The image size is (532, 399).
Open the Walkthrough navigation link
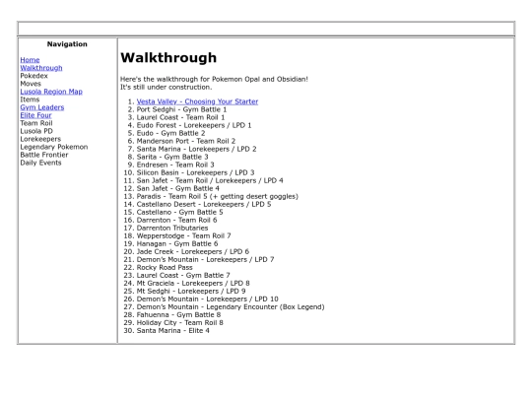pos(41,68)
